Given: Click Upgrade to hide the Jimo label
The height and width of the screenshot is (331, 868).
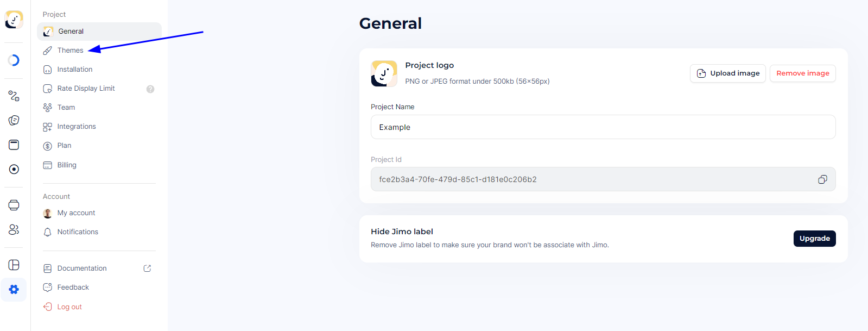Looking at the screenshot, I should coord(814,239).
